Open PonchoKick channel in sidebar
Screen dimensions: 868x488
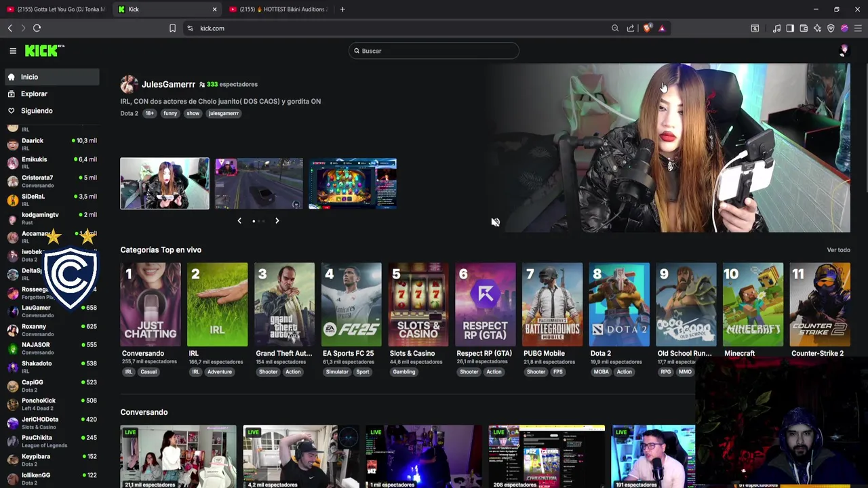52,404
